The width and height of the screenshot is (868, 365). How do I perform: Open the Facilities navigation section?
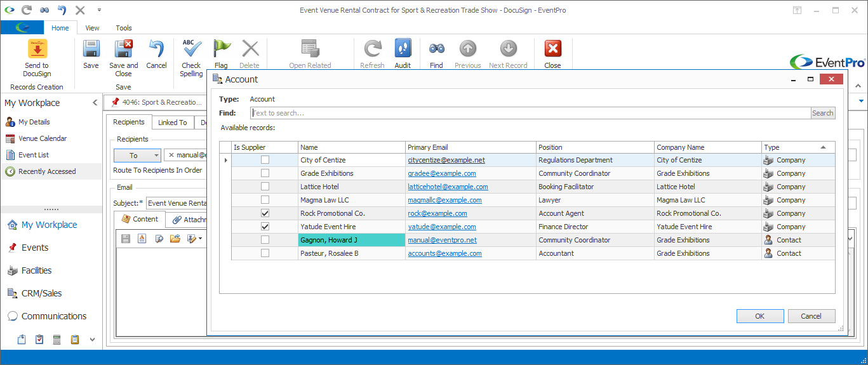[36, 270]
